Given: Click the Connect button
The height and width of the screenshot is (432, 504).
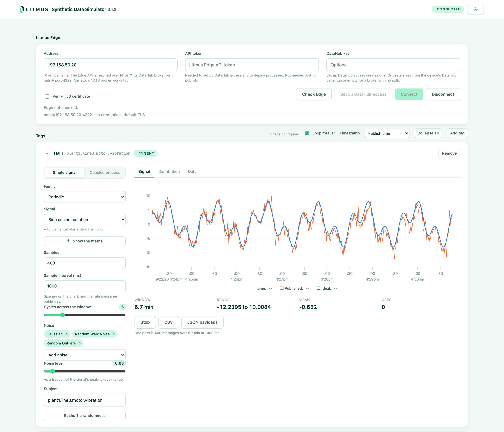Looking at the screenshot, I should point(409,94).
